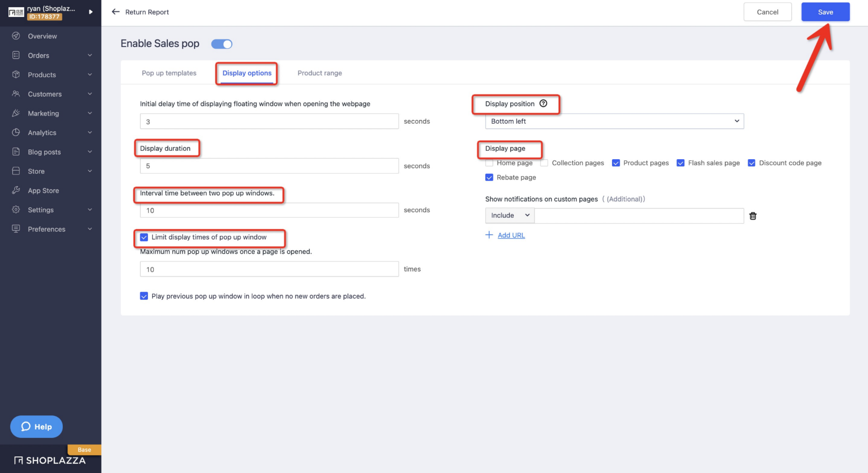Click the interval time input field
Screen dimensions: 868x473
click(x=269, y=210)
